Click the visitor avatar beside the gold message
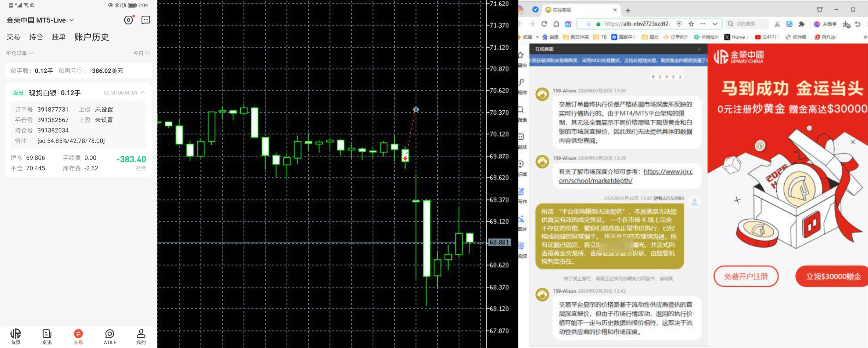 coord(695,202)
